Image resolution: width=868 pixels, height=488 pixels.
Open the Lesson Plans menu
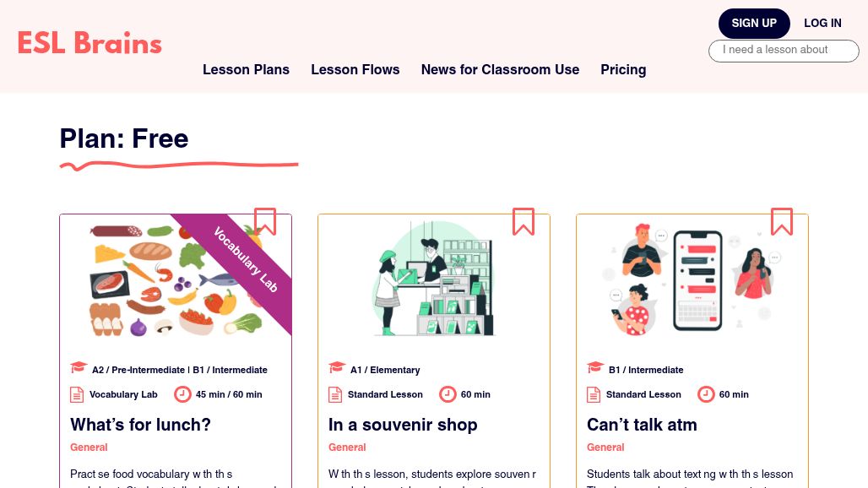(246, 70)
